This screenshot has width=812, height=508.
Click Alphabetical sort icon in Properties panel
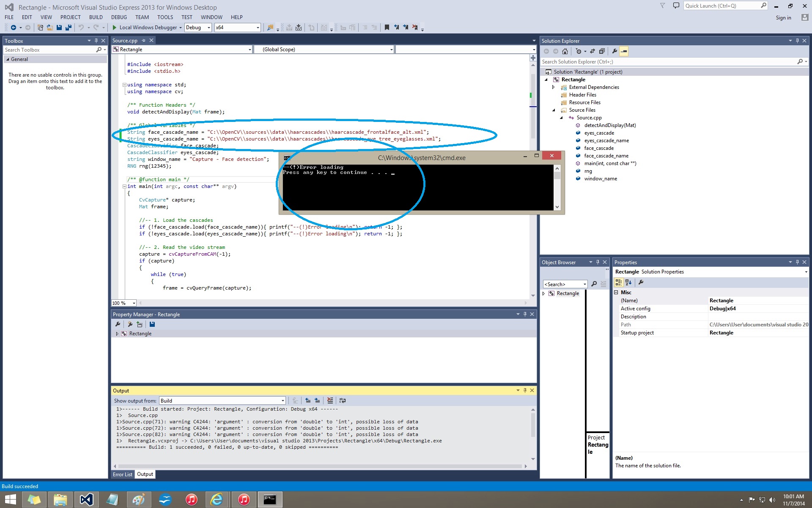point(628,282)
